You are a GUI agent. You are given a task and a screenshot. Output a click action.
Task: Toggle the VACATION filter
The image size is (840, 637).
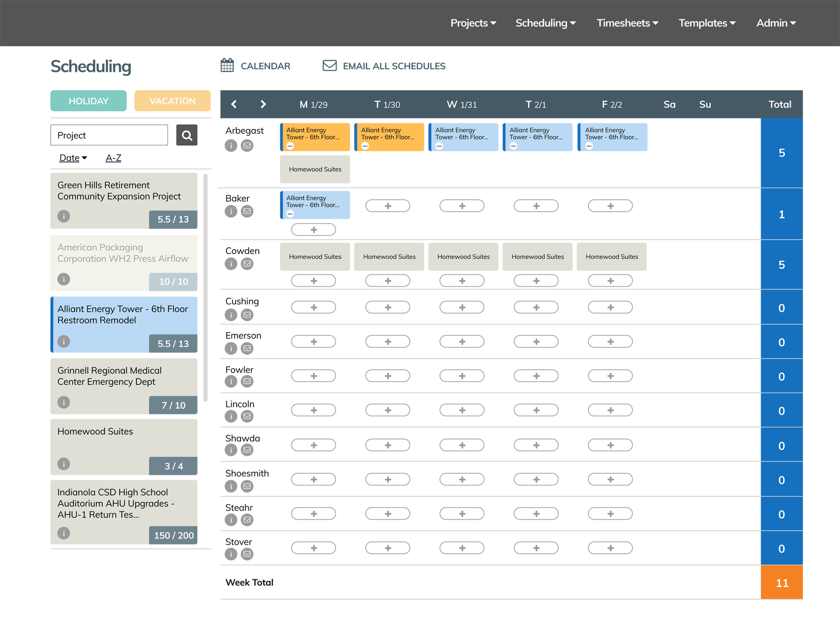click(172, 101)
